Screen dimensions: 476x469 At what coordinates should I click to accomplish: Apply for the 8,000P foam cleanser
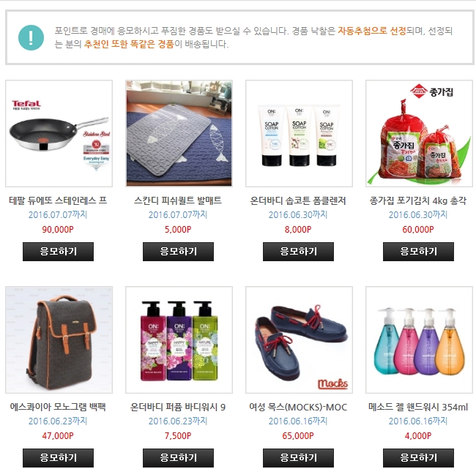(298, 252)
